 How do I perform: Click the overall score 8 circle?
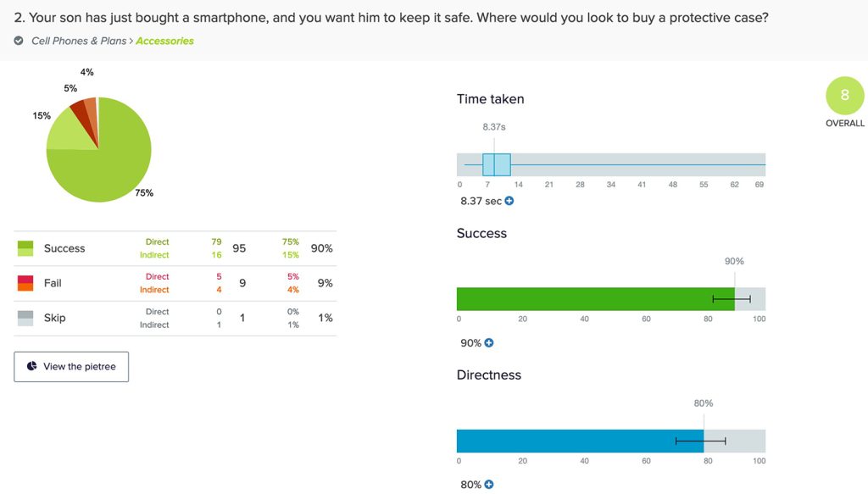[844, 96]
